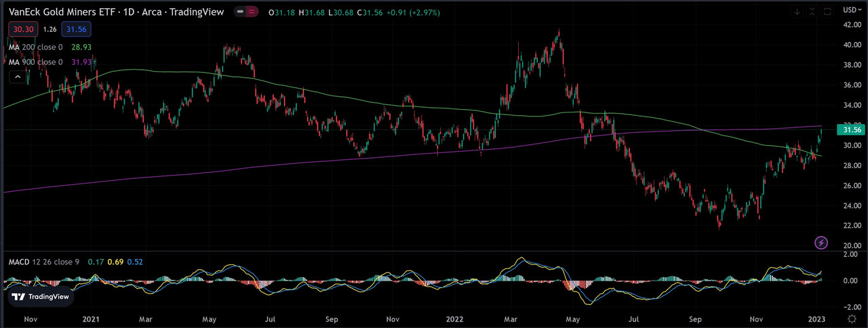Click the 42.00 price scale label
868x328 pixels.
pyautogui.click(x=852, y=24)
